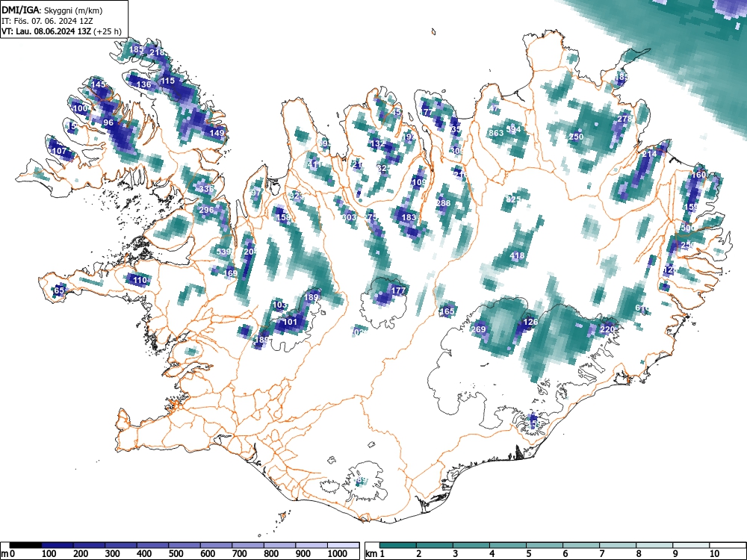Click the visibility value '394' on the map
The image size is (747, 560).
pos(514,129)
